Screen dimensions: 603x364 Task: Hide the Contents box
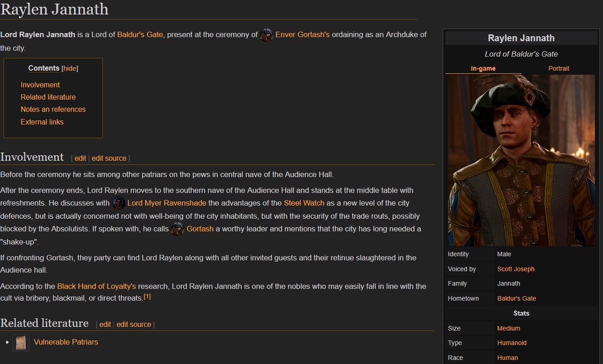click(x=70, y=68)
